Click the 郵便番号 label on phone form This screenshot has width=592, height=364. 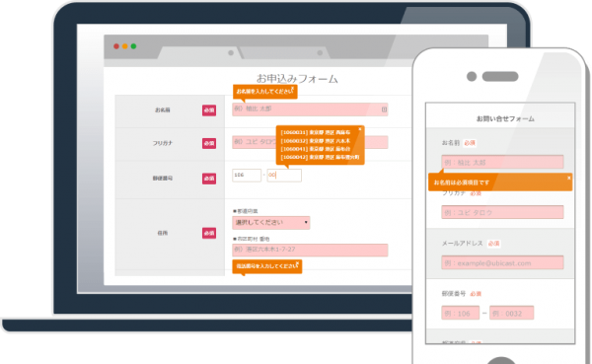(x=454, y=293)
